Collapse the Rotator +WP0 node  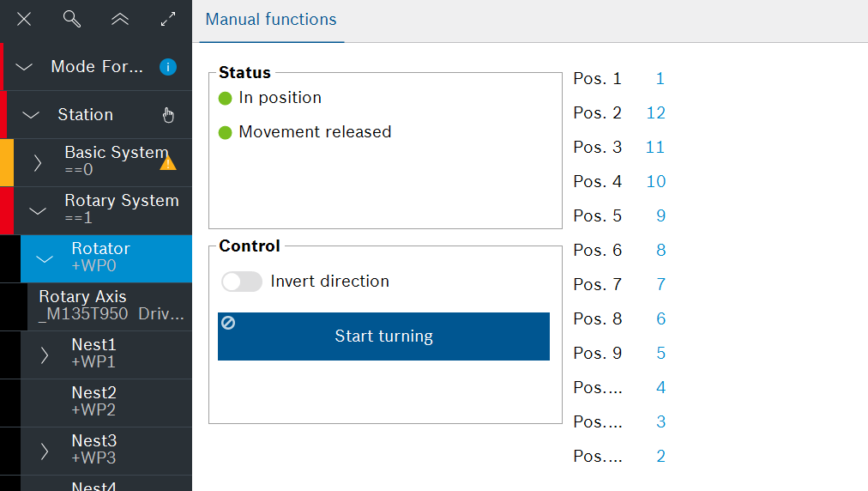click(x=45, y=259)
